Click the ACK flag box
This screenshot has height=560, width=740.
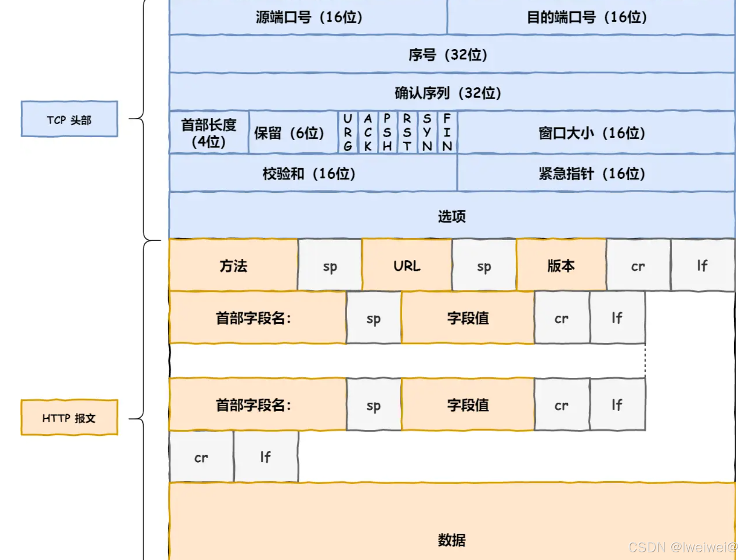(x=367, y=133)
